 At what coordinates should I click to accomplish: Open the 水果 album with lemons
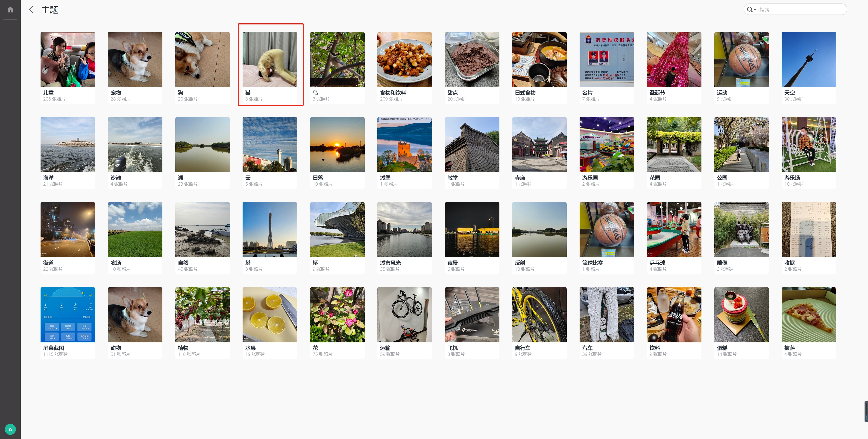(x=270, y=322)
